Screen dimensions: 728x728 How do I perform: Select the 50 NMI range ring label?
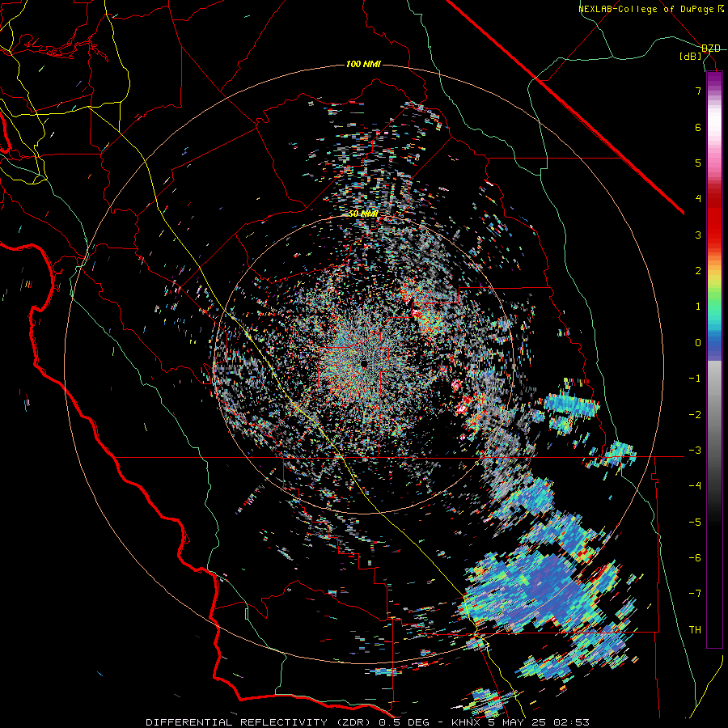pos(363,214)
